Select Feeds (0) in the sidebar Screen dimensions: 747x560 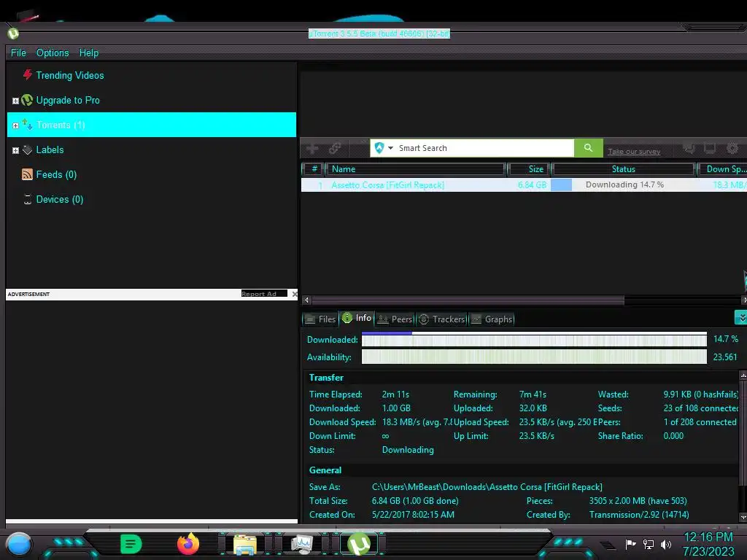pyautogui.click(x=56, y=174)
